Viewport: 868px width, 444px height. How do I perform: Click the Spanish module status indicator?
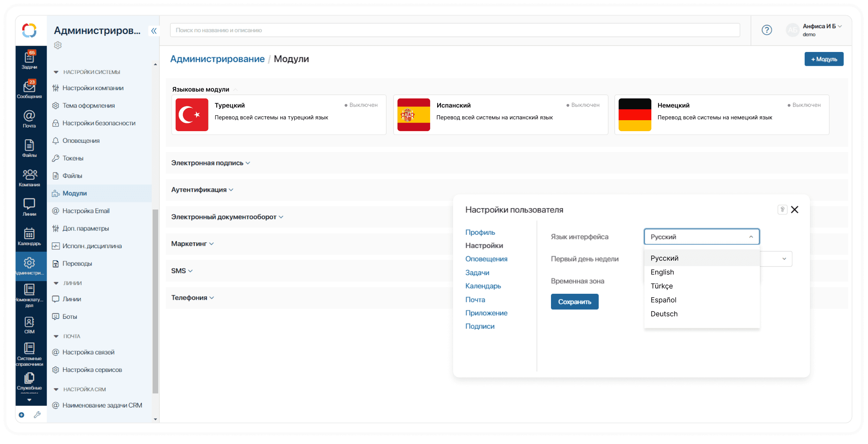click(583, 105)
